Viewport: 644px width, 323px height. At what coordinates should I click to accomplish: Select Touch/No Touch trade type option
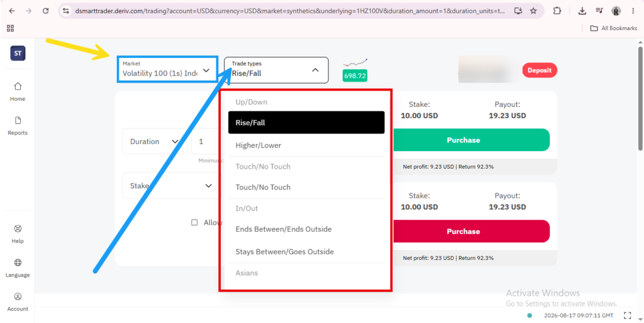click(x=306, y=188)
